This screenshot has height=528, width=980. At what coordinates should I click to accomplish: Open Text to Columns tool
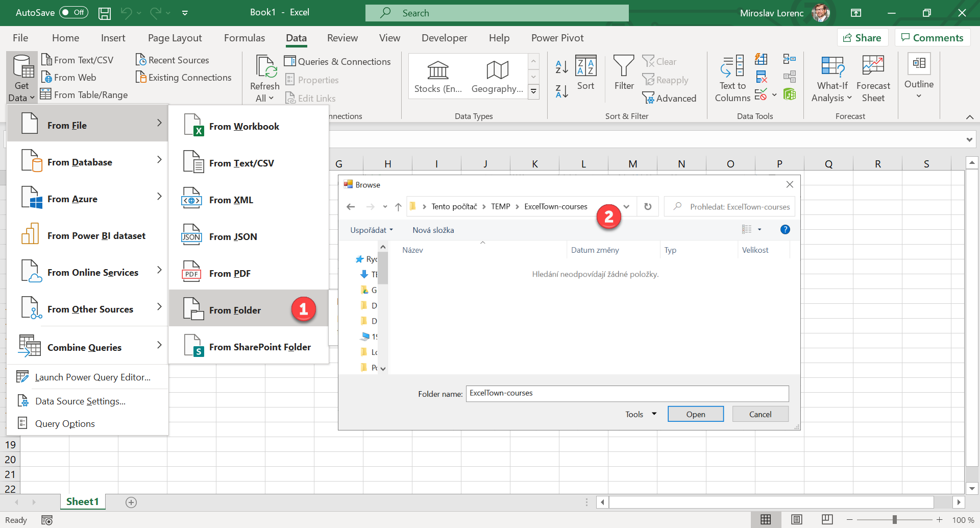[x=732, y=78]
